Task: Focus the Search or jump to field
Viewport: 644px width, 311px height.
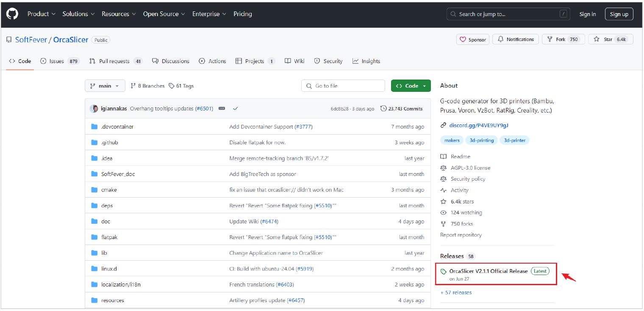Action: [x=508, y=14]
